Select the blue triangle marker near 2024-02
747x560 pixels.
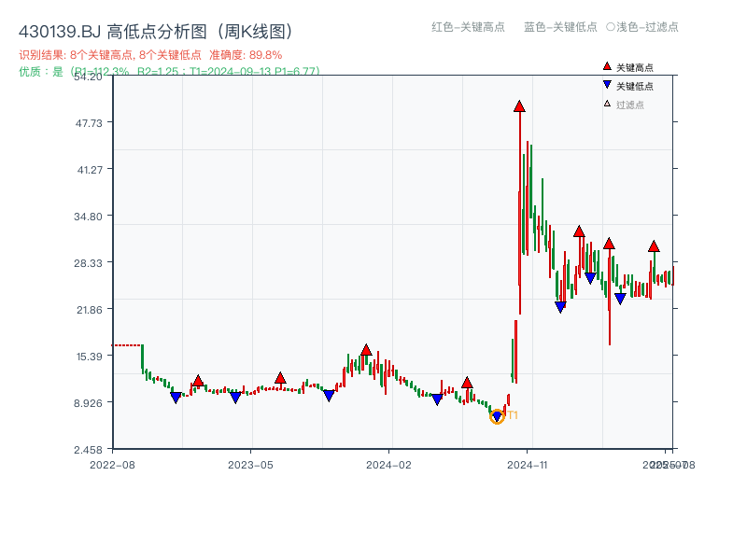(x=435, y=399)
